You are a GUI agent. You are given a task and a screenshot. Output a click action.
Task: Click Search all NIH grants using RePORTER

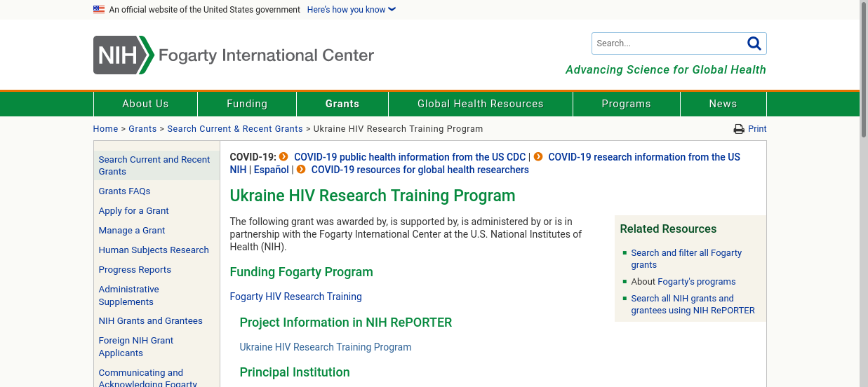click(693, 304)
